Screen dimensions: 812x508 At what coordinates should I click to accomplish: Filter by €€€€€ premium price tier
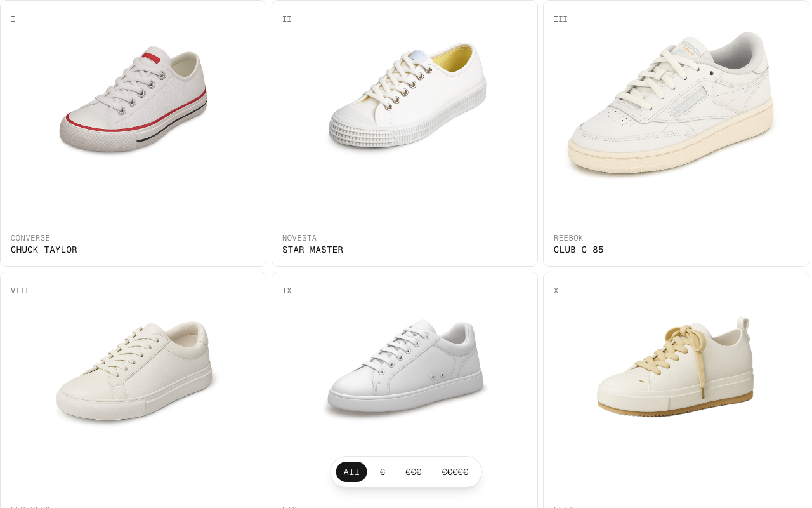455,472
